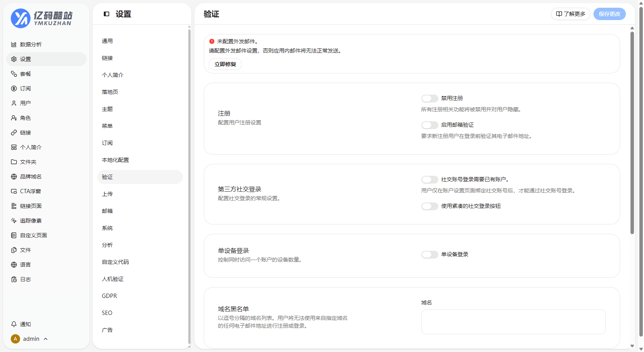This screenshot has height=352, width=644.
Task: Open the 菜单 settings section
Action: (x=140, y=126)
